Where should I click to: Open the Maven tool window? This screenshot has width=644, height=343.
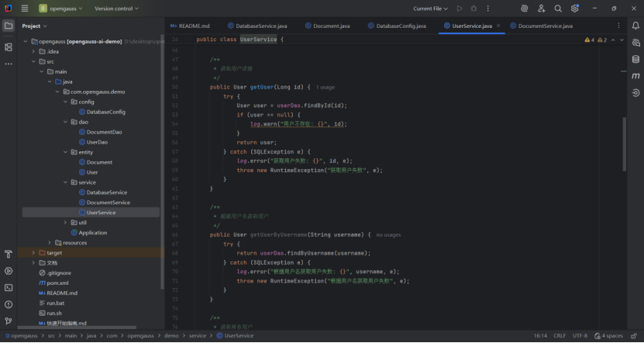pyautogui.click(x=635, y=76)
